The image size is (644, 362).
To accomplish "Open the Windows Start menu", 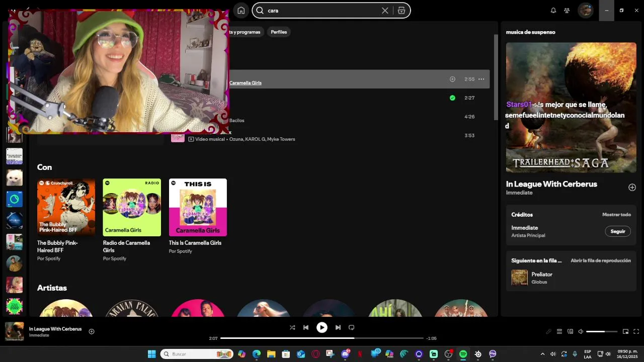I will pyautogui.click(x=151, y=354).
